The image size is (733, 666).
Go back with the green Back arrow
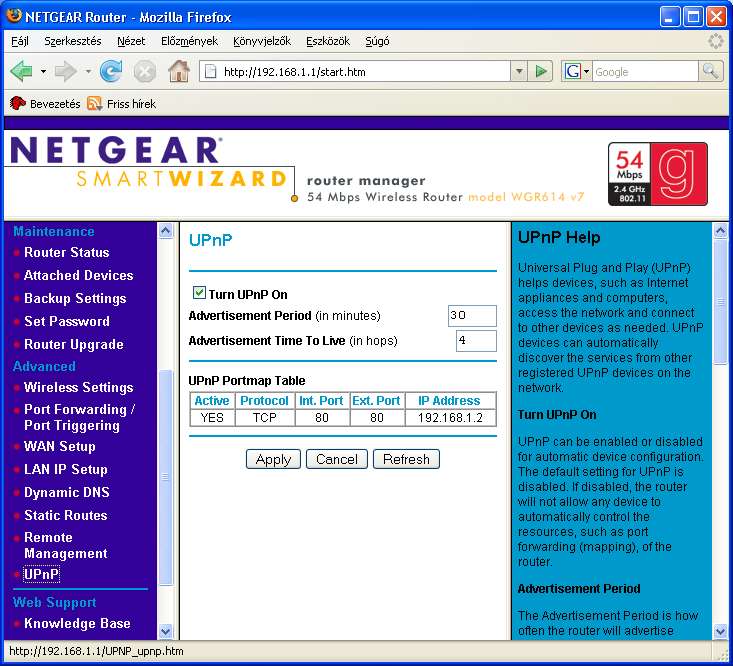22,72
